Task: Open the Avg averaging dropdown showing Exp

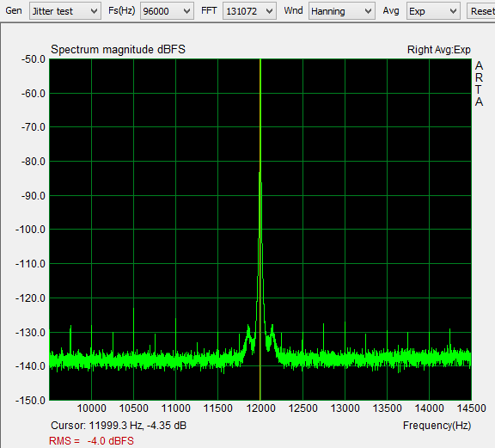Action: (433, 11)
